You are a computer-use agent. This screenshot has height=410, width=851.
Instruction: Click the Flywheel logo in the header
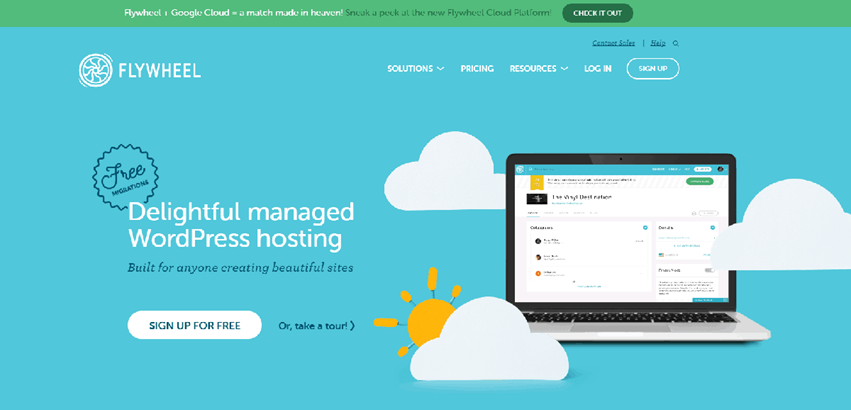point(139,70)
